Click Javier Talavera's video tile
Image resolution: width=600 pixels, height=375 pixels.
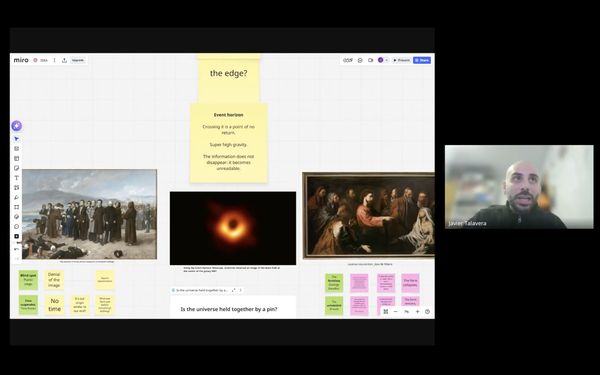point(519,187)
